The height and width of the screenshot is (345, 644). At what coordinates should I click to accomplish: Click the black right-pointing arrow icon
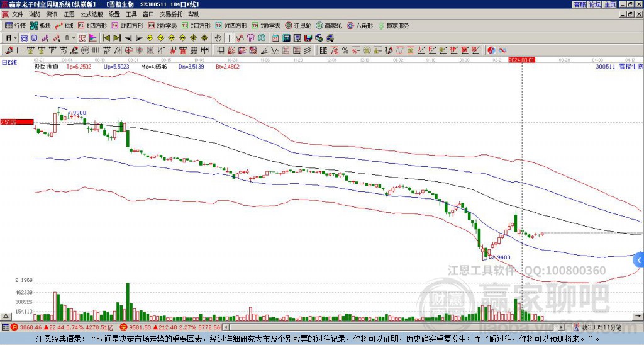point(139,38)
